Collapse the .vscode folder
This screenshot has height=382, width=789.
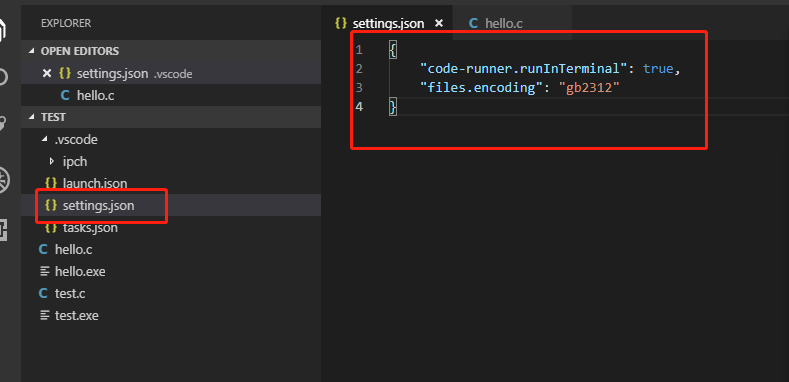(x=171, y=139)
